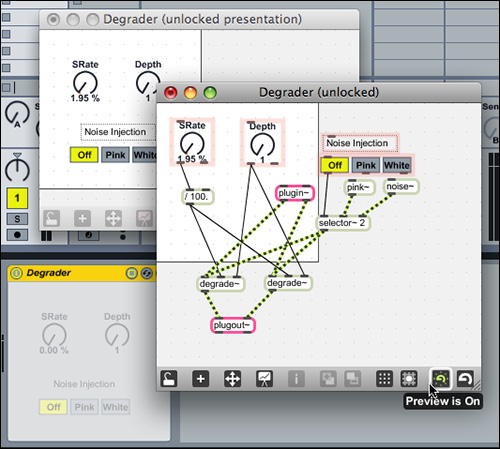Click the curved arrow icon at the toolbar's right end
The image size is (500, 449).
[x=465, y=379]
